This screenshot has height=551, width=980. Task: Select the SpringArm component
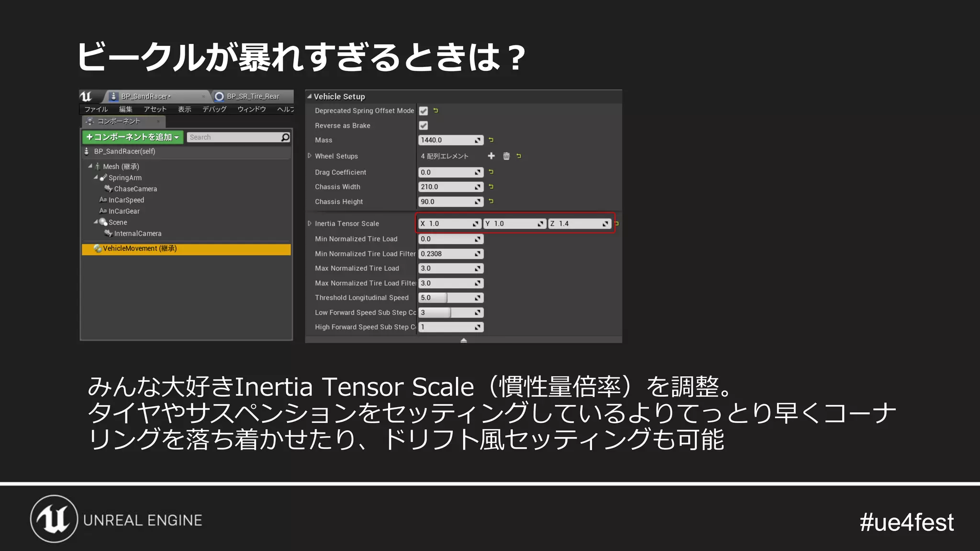coord(125,178)
